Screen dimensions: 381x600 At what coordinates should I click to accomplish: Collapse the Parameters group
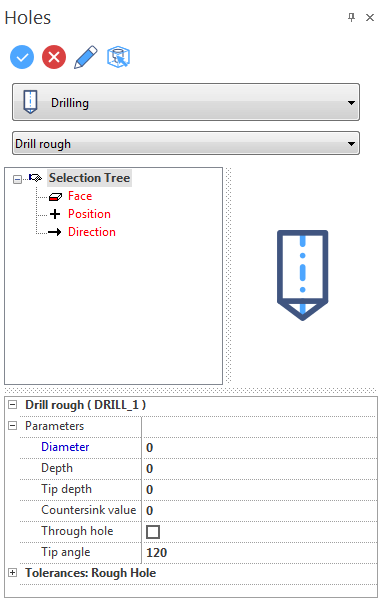click(x=13, y=426)
